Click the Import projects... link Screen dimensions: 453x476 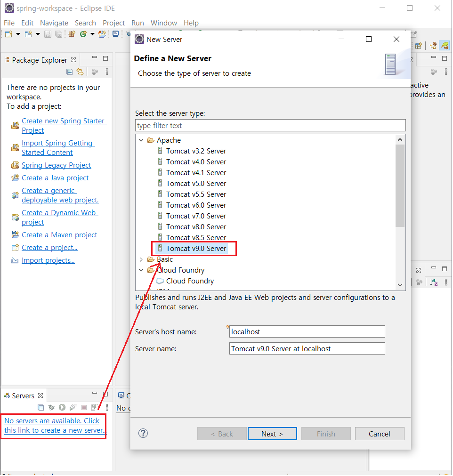click(48, 260)
